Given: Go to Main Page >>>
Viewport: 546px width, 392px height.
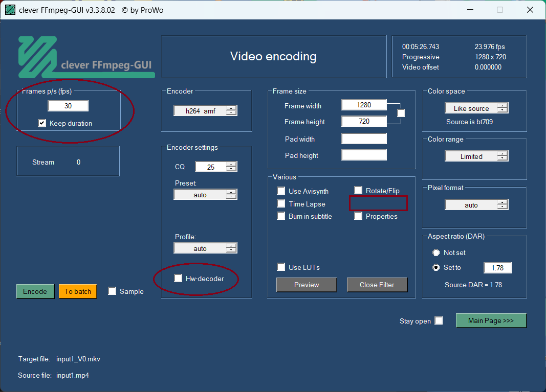Looking at the screenshot, I should pos(491,320).
